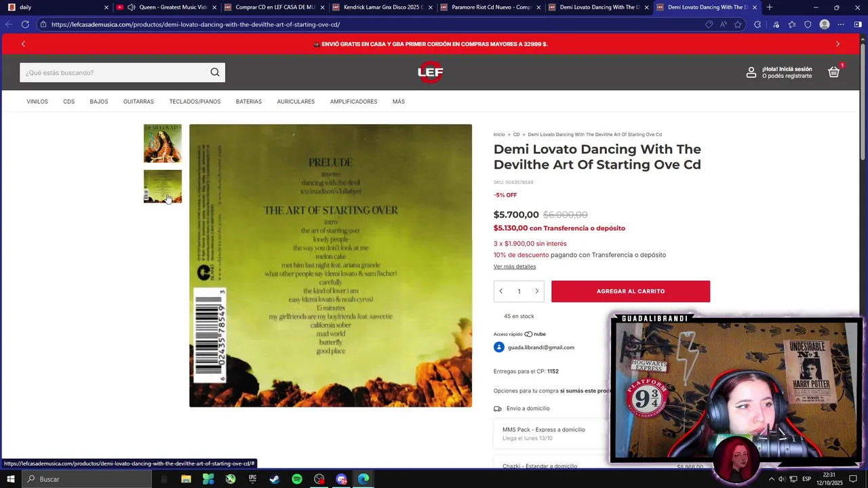868x488 pixels.
Task: Click the registrarte link
Action: [x=797, y=76]
